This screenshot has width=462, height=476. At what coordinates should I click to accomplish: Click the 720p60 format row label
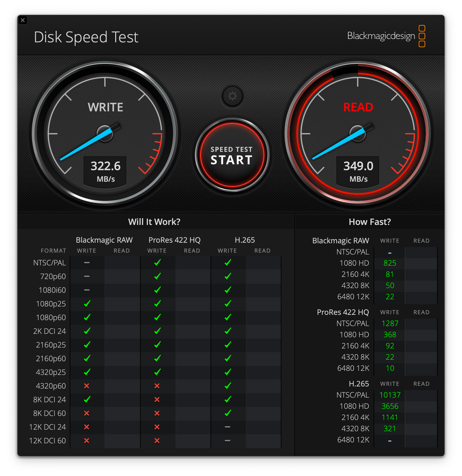click(53, 276)
